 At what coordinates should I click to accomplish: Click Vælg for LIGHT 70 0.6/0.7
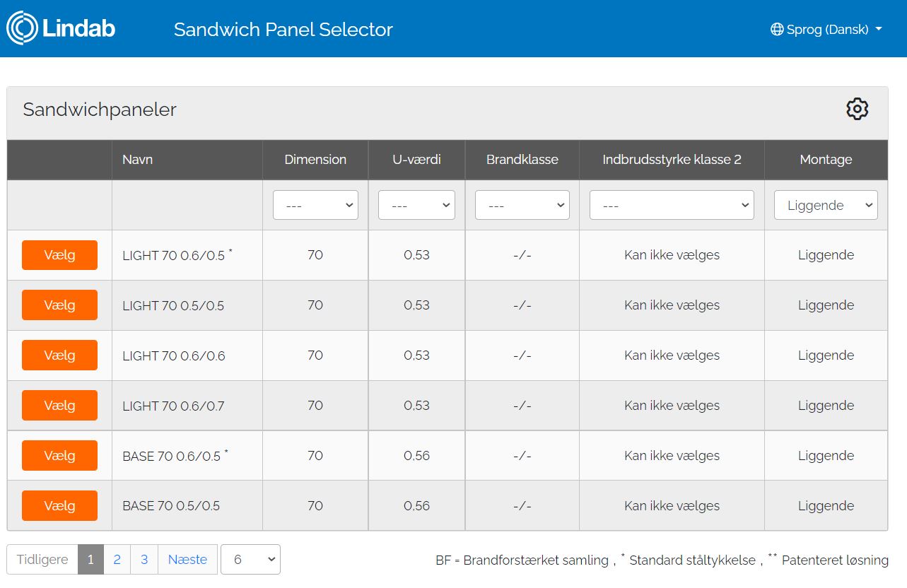pos(59,406)
